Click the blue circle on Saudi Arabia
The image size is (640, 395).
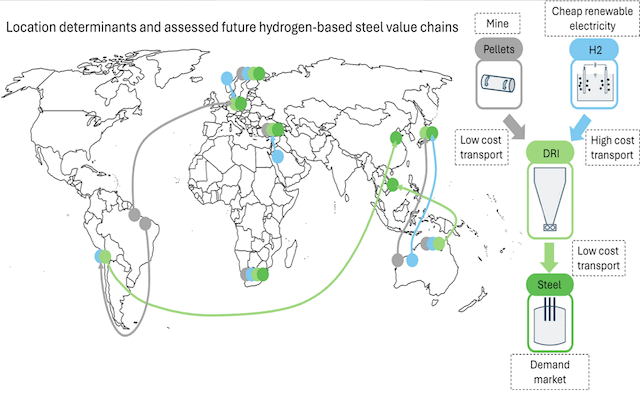tap(278, 156)
